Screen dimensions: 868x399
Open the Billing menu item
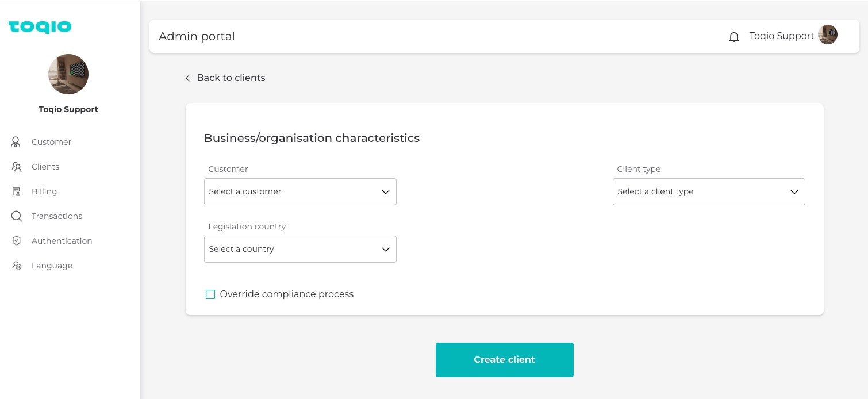[44, 191]
